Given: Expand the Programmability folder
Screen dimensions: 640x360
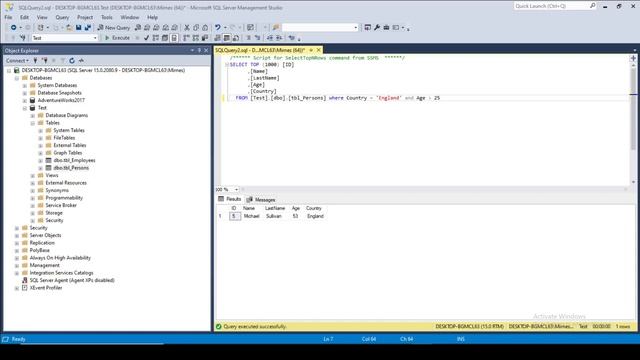Looking at the screenshot, I should click(x=33, y=198).
